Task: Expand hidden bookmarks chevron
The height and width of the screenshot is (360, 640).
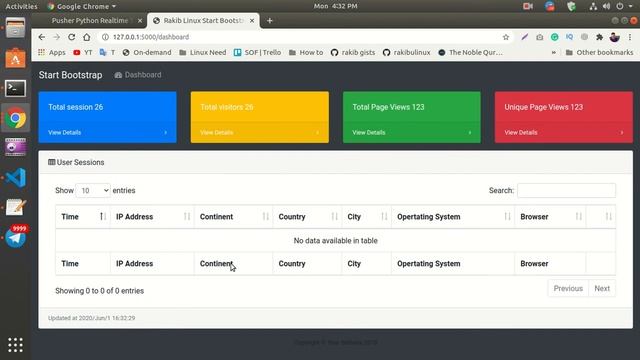Action: (x=553, y=53)
